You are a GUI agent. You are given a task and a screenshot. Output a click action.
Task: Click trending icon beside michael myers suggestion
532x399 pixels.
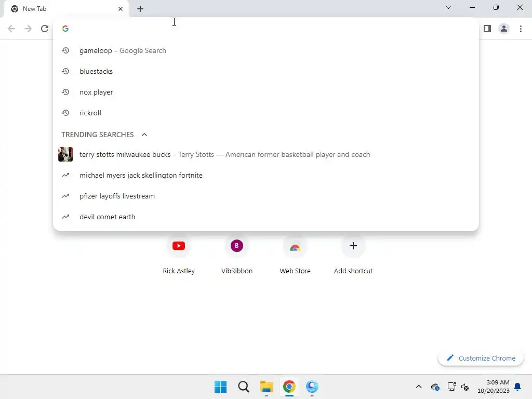[65, 175]
